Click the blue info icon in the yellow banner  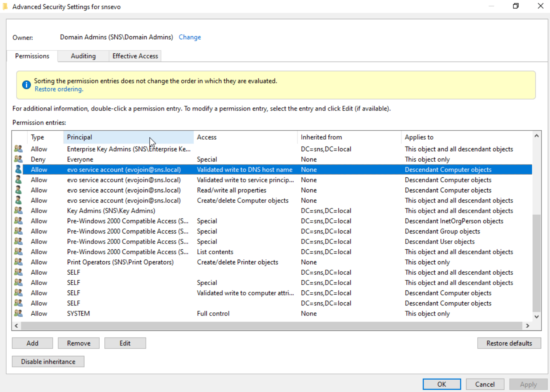click(x=26, y=85)
